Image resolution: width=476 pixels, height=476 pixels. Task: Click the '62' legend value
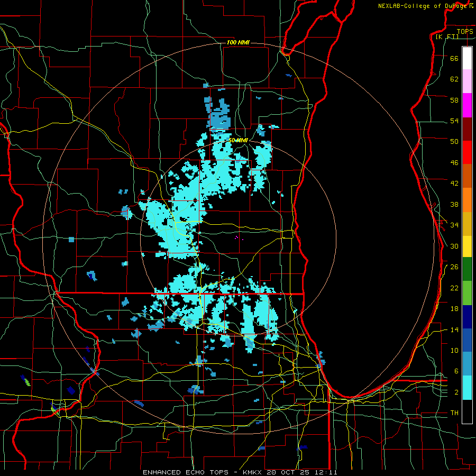tap(454, 79)
